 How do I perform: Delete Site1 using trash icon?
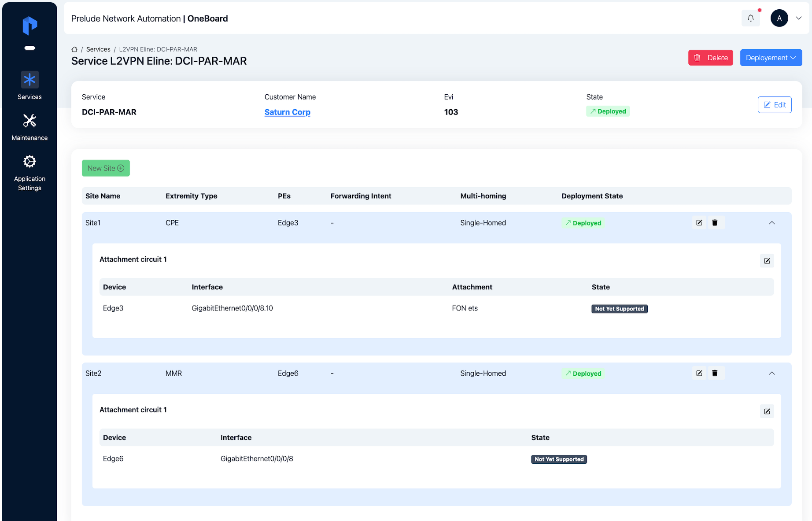pyautogui.click(x=715, y=223)
